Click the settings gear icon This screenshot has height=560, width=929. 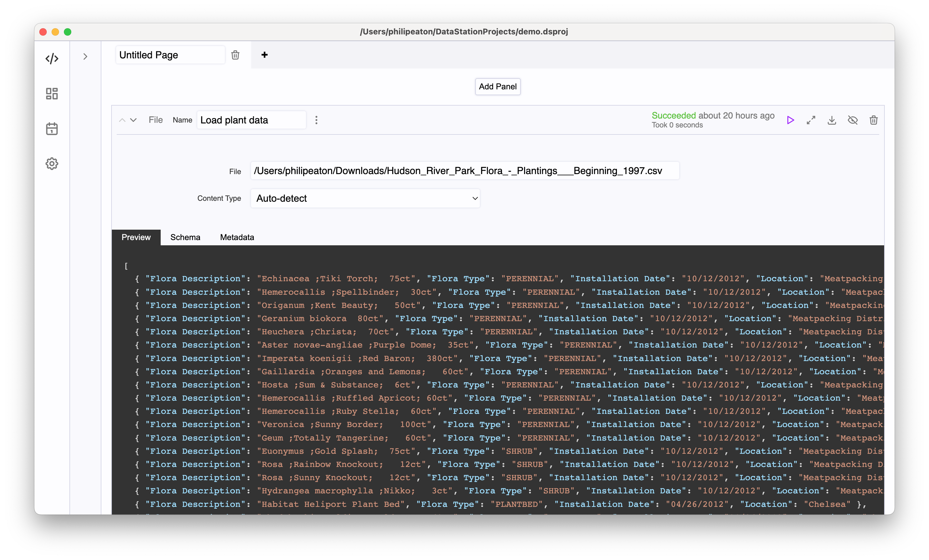pos(51,164)
